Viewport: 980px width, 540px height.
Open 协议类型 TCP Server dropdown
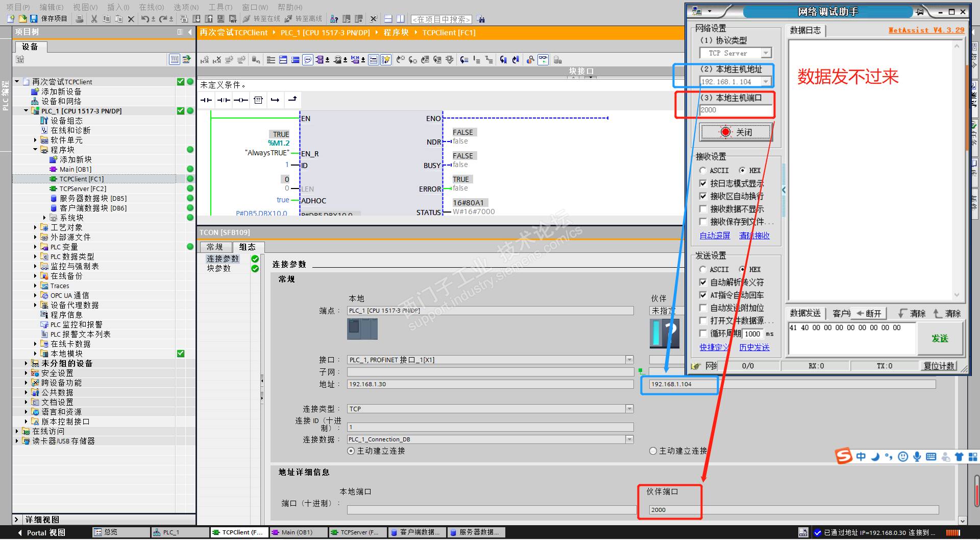pos(766,53)
